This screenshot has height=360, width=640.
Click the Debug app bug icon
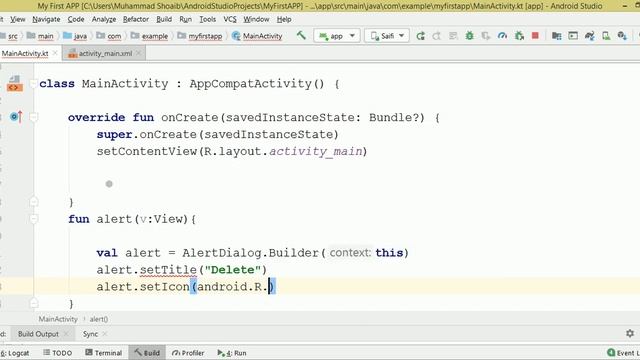pos(470,36)
